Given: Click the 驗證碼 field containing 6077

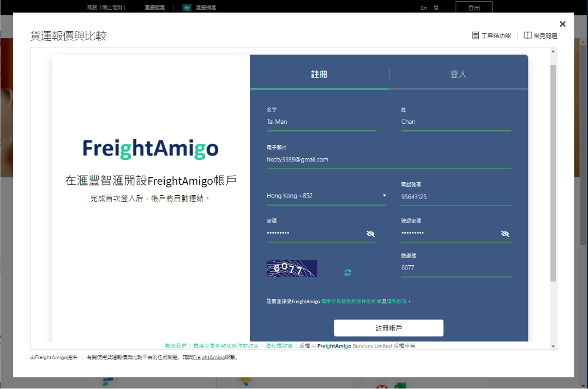Looking at the screenshot, I should point(456,268).
